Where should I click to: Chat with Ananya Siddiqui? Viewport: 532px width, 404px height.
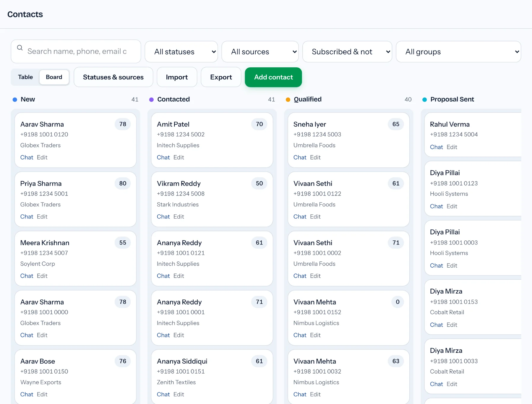tap(163, 395)
